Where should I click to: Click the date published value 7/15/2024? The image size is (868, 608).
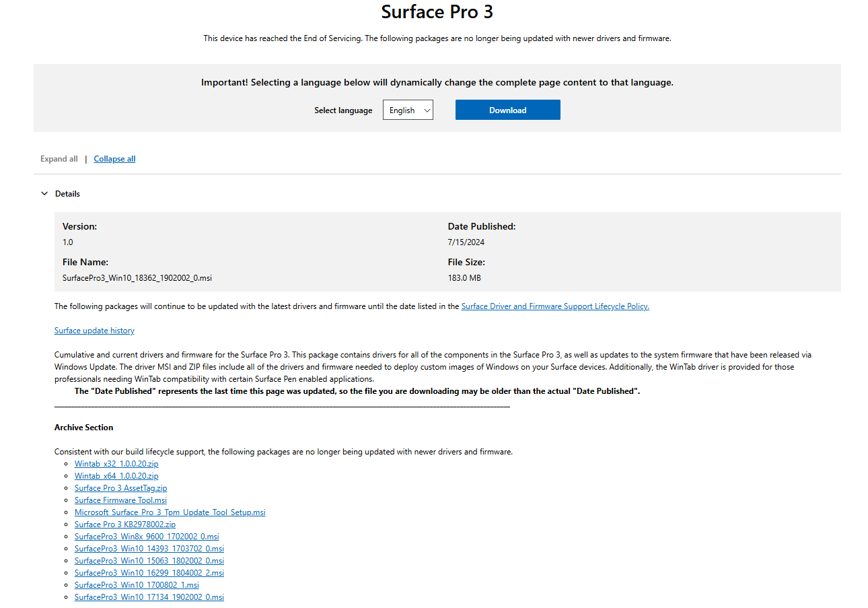(466, 242)
